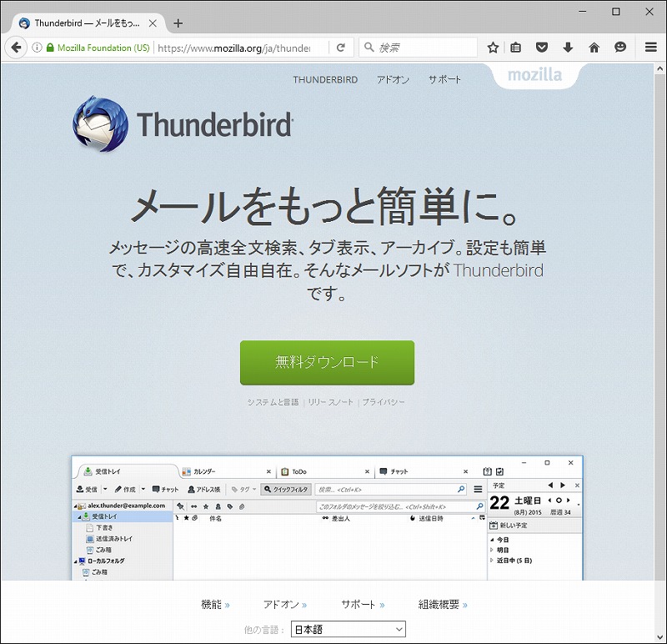Click the green padlock security icon
Viewport: 667px width, 644px height.
coord(50,48)
